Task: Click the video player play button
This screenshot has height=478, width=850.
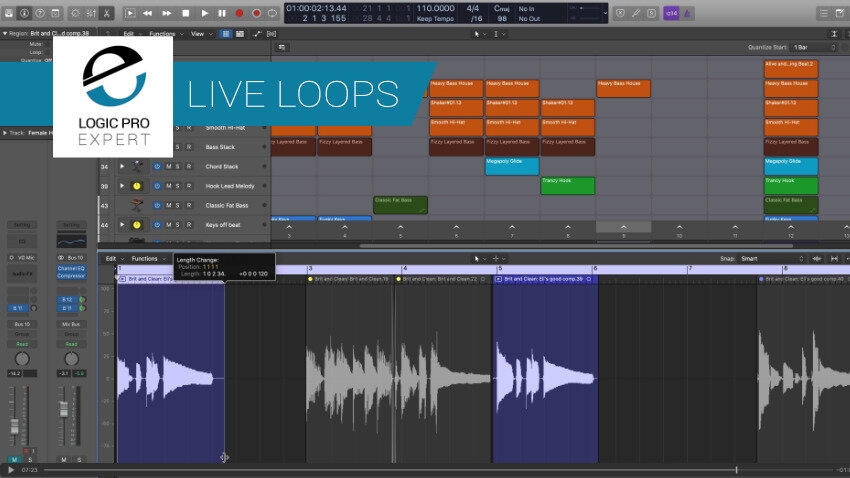Action: pyautogui.click(x=11, y=470)
